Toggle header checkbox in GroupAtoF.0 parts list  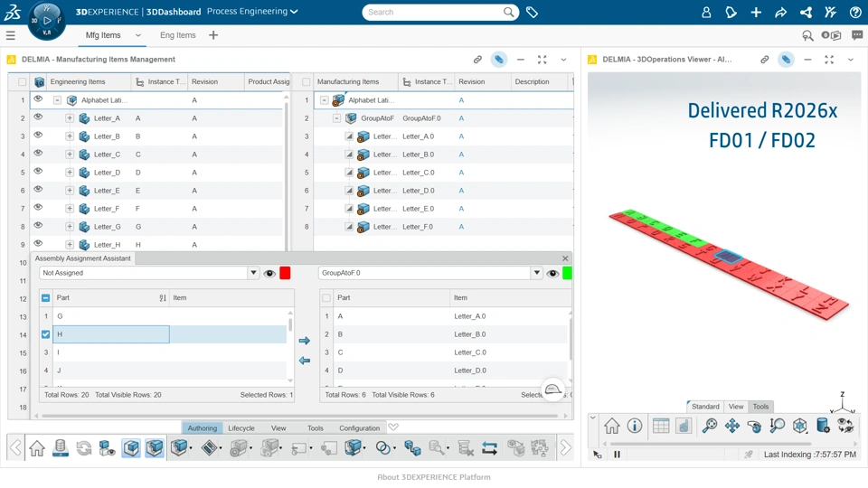[x=326, y=297]
